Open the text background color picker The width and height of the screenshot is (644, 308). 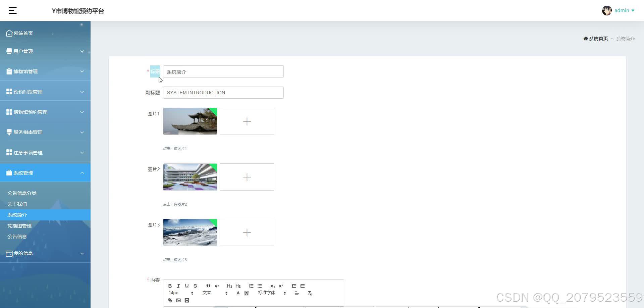pos(247,293)
